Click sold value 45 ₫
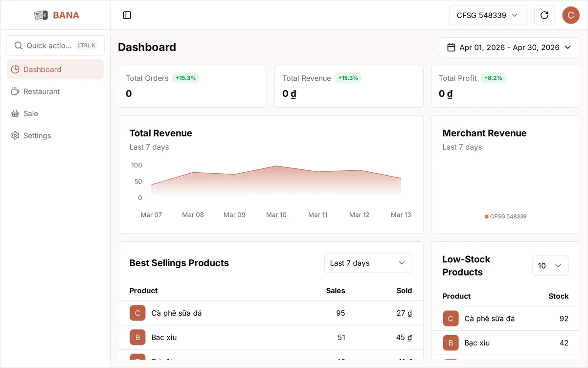Viewport: 588px width, 368px height. pos(404,338)
